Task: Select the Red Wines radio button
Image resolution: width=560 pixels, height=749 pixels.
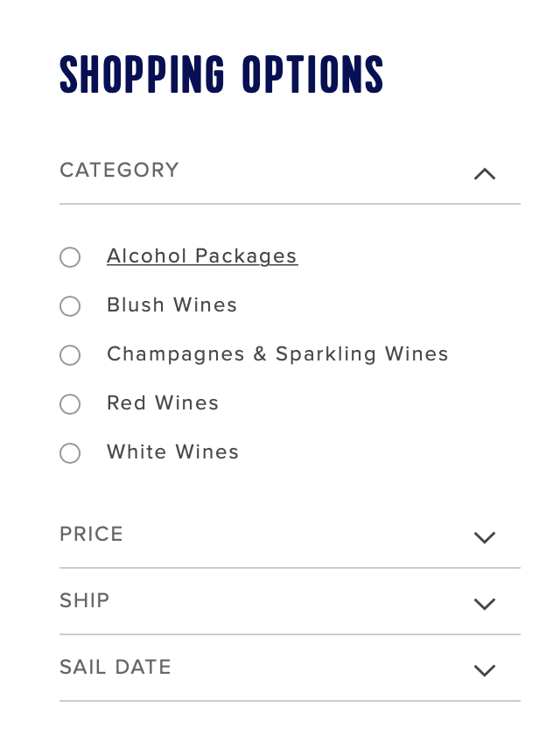Action: [70, 404]
